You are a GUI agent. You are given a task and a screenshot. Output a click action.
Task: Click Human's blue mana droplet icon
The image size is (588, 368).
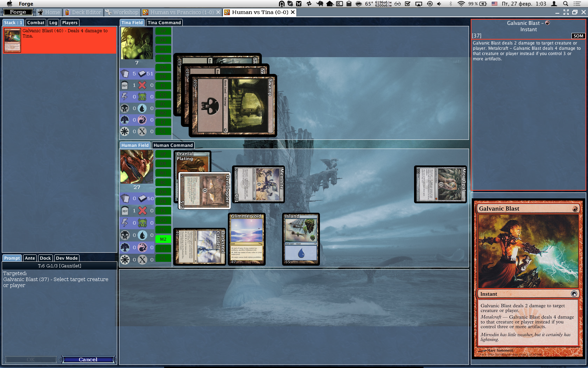142,235
